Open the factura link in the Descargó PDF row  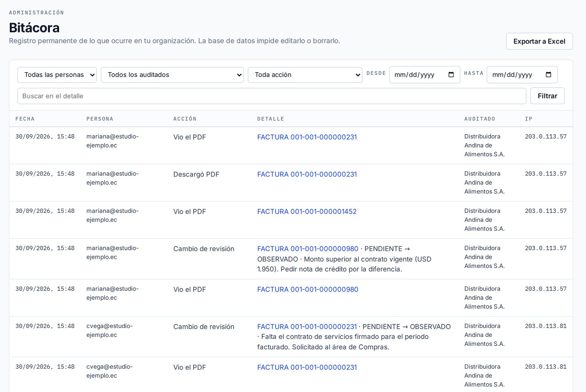(307, 175)
